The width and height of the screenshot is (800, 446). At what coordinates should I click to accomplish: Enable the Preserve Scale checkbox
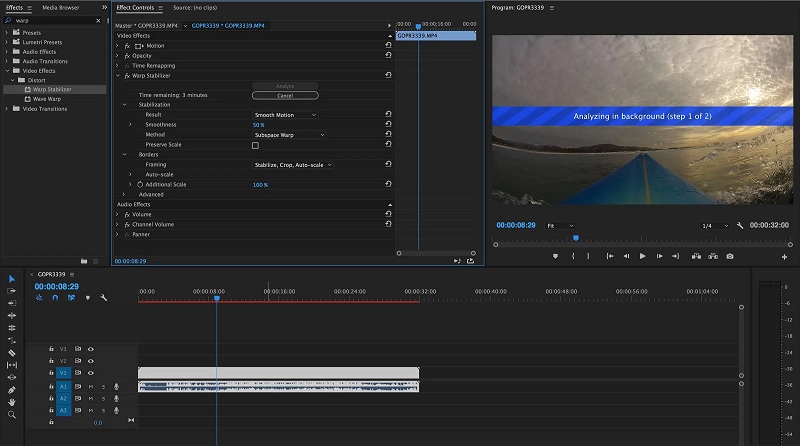click(255, 145)
